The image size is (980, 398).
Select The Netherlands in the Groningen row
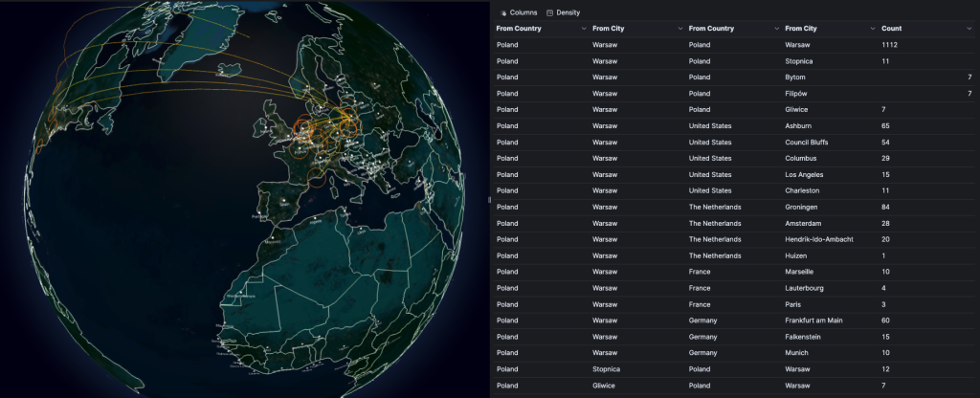pyautogui.click(x=715, y=207)
